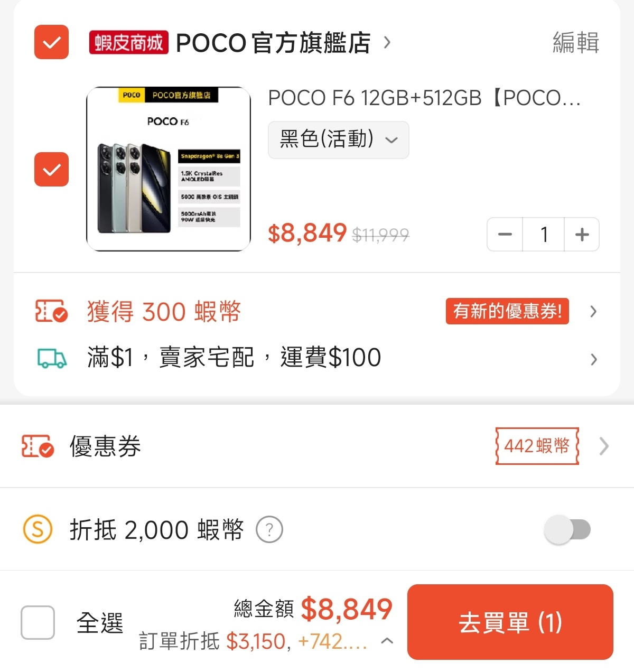
Task: Open the 獲得 300 蝦幣 shop voucher row
Action: click(x=317, y=311)
